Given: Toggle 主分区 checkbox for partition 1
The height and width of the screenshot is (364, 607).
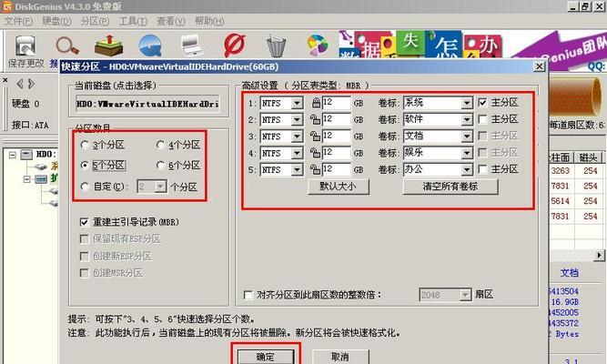Looking at the screenshot, I should point(482,102).
